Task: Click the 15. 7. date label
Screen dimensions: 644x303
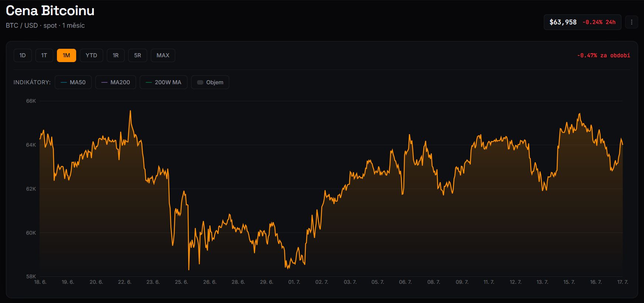Action: [569, 282]
